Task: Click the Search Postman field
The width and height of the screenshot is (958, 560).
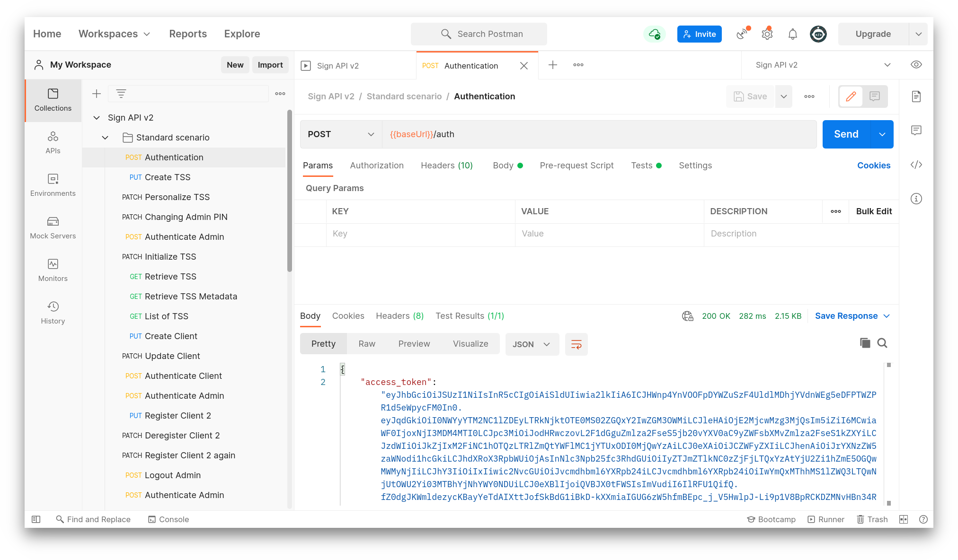Action: point(479,34)
